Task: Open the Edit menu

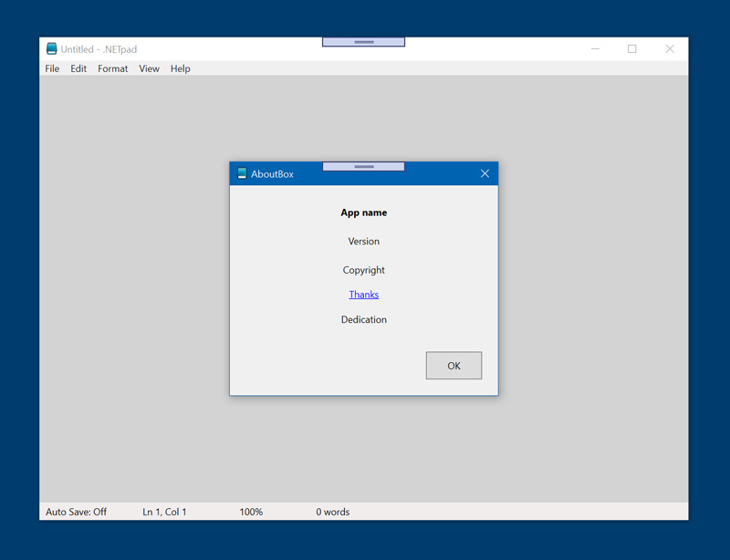Action: pyautogui.click(x=78, y=68)
